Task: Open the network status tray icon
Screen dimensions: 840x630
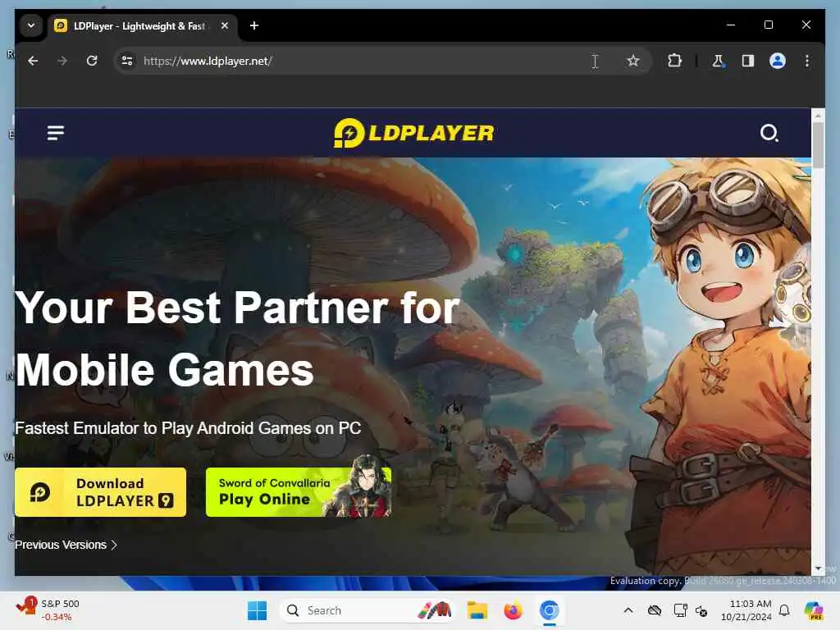Action: coord(680,610)
